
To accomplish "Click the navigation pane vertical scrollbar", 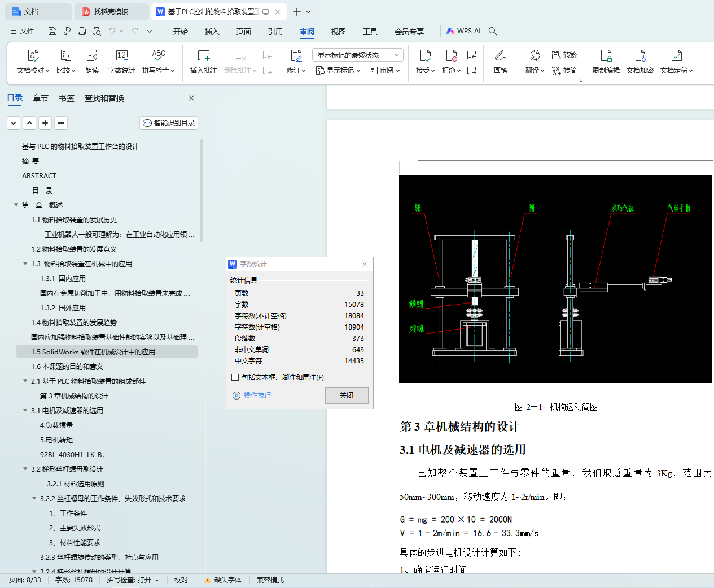I will [202, 192].
